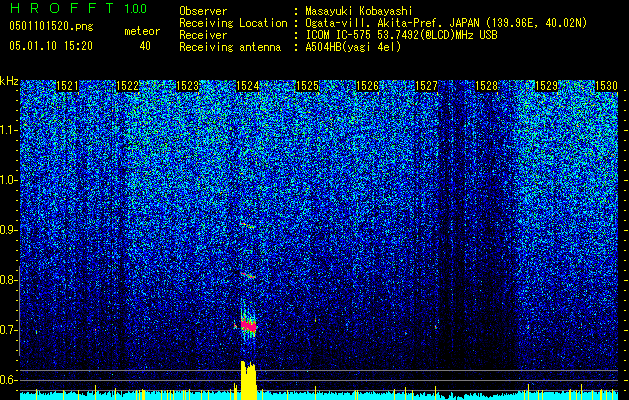This screenshot has width=629, height=400.
Task: Click the version number 1.0.0
Action: pyautogui.click(x=136, y=8)
